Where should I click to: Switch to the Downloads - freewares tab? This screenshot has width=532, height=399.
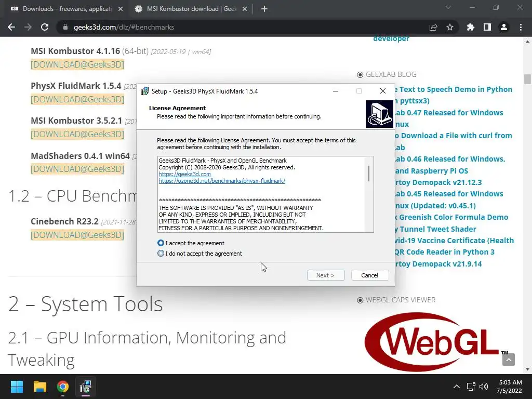67,9
